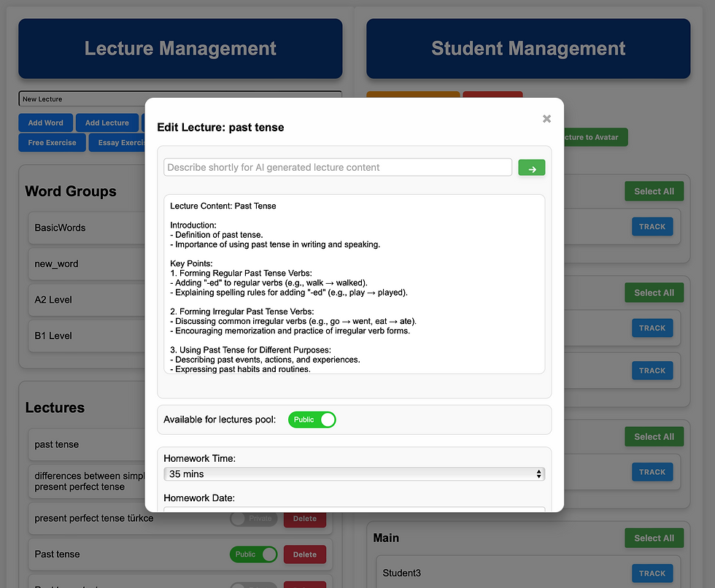Viewport: 715px width, 588px height.
Task: Close the Edit Lecture dialog
Action: 546,119
